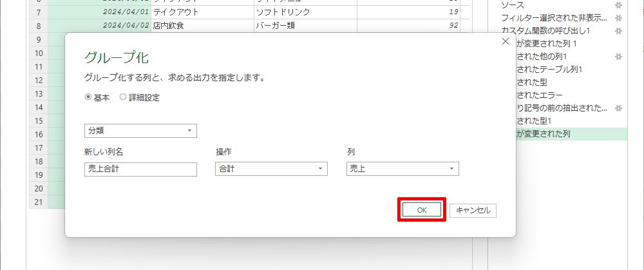Select the 詳細設定 radio button
This screenshot has height=270, width=644.
123,97
